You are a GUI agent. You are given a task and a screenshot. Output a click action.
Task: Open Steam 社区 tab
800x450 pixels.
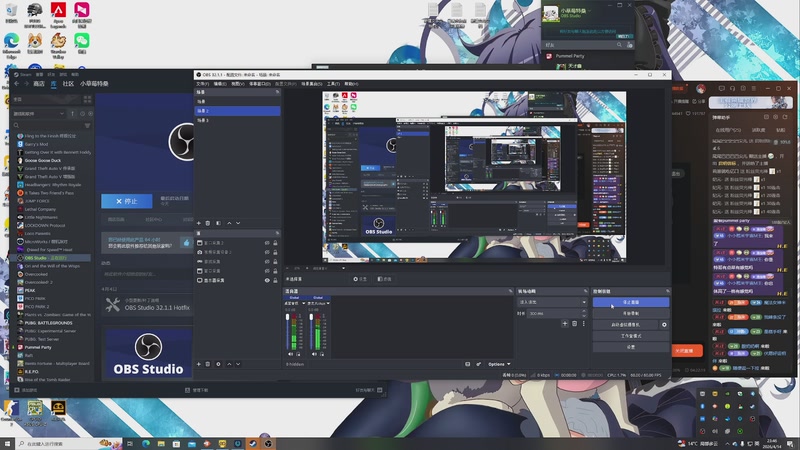click(x=68, y=84)
